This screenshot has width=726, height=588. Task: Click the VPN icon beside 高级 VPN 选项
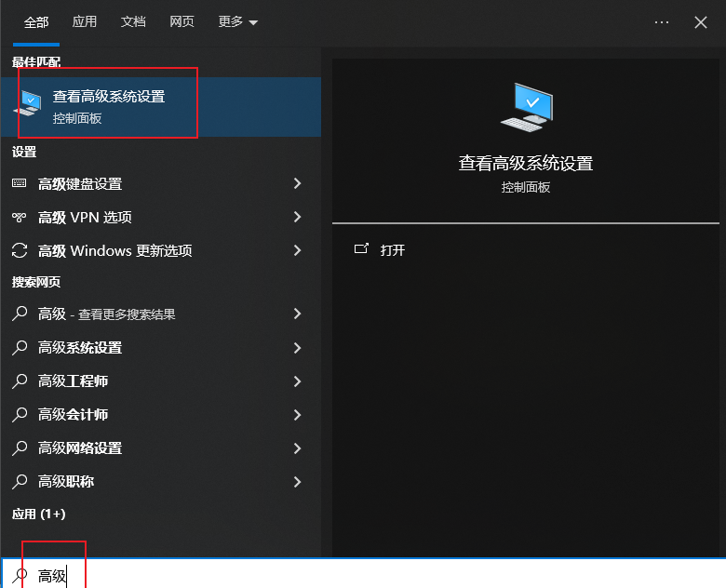point(20,218)
